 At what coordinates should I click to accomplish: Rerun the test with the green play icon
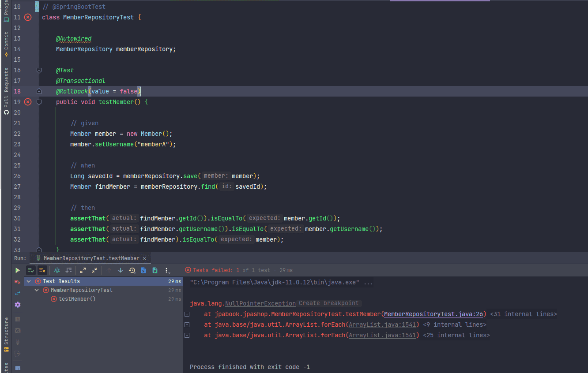coord(18,270)
